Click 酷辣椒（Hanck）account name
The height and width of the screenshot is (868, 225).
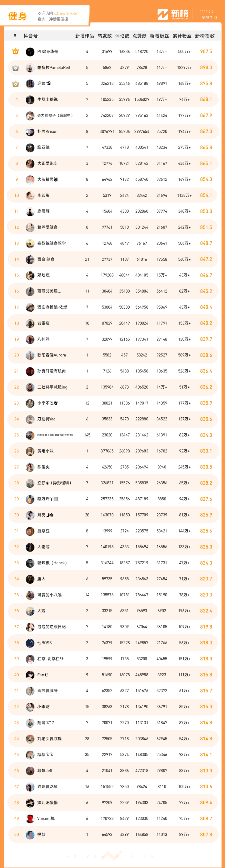(52, 563)
